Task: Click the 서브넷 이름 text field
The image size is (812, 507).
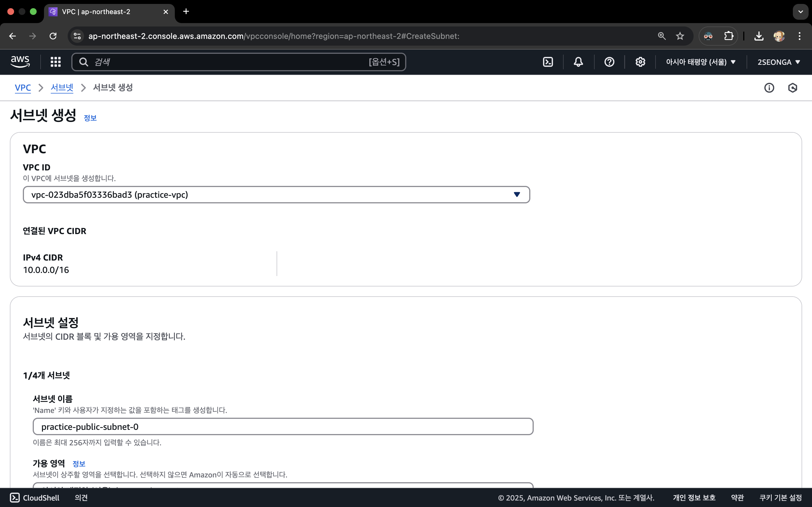Action: (x=283, y=426)
